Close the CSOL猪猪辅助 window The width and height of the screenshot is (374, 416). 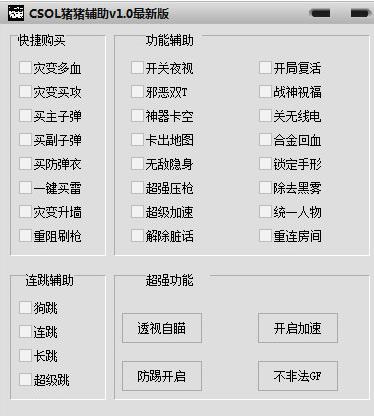pos(360,13)
